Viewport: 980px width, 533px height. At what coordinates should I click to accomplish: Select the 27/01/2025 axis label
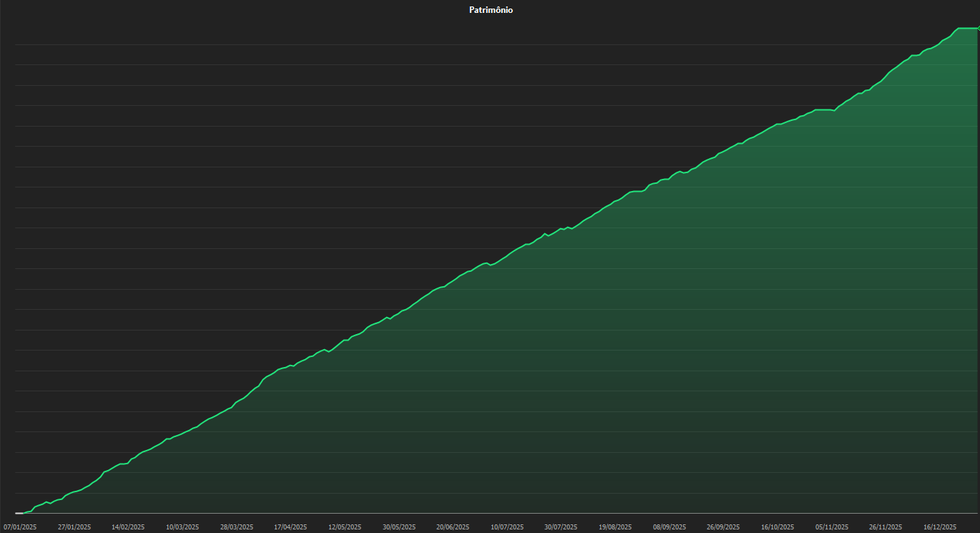[74, 527]
